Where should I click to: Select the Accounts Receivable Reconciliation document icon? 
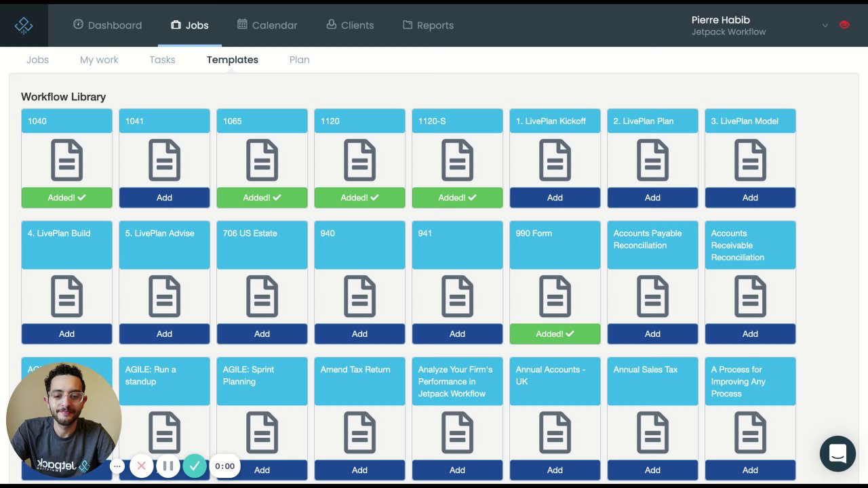(750, 296)
